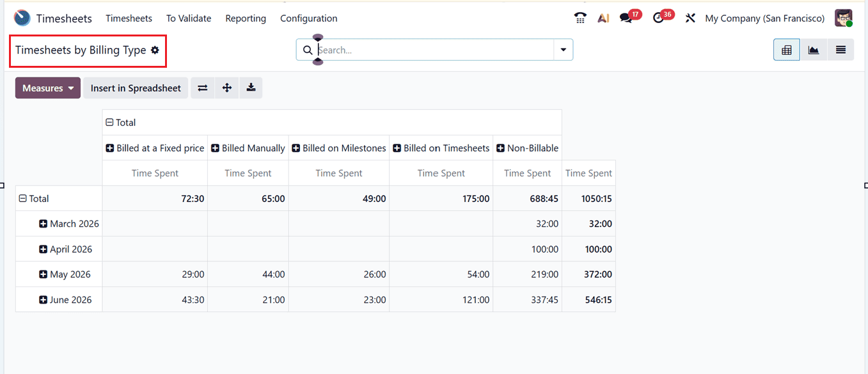Click the May 2026 cell 26:00
Image resolution: width=868 pixels, height=374 pixels.
pos(339,274)
